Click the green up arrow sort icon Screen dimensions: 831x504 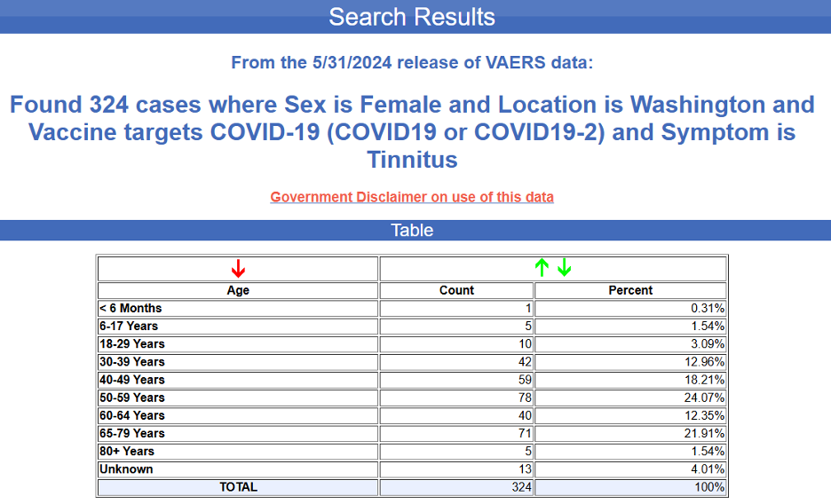coord(542,267)
